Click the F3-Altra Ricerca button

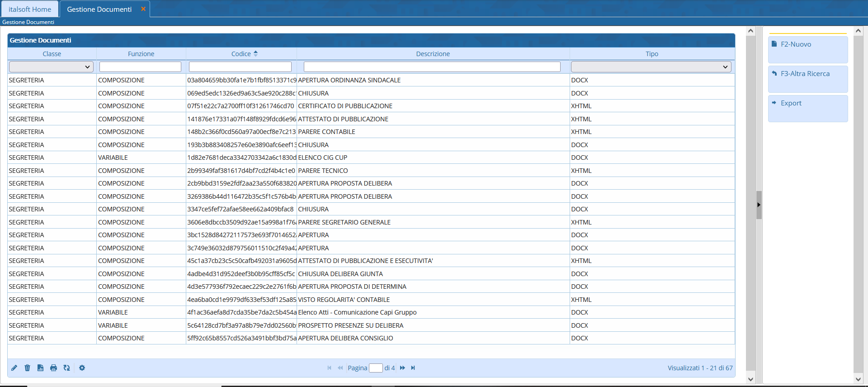click(807, 79)
